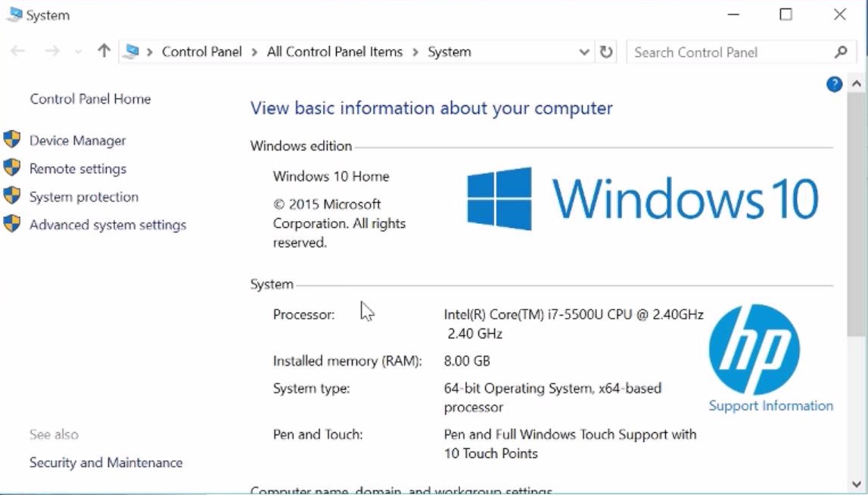868x495 pixels.
Task: Expand the chevron after All Control Panel Items
Action: pos(415,52)
